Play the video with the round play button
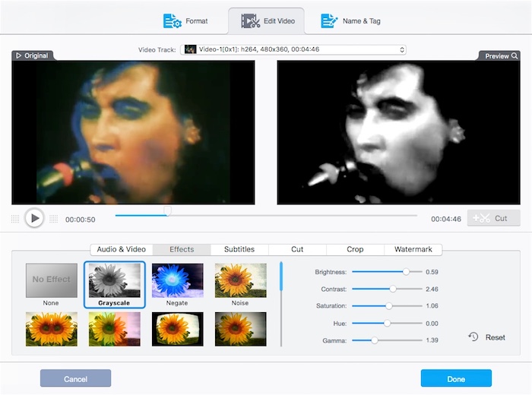532x395 pixels. coord(34,218)
